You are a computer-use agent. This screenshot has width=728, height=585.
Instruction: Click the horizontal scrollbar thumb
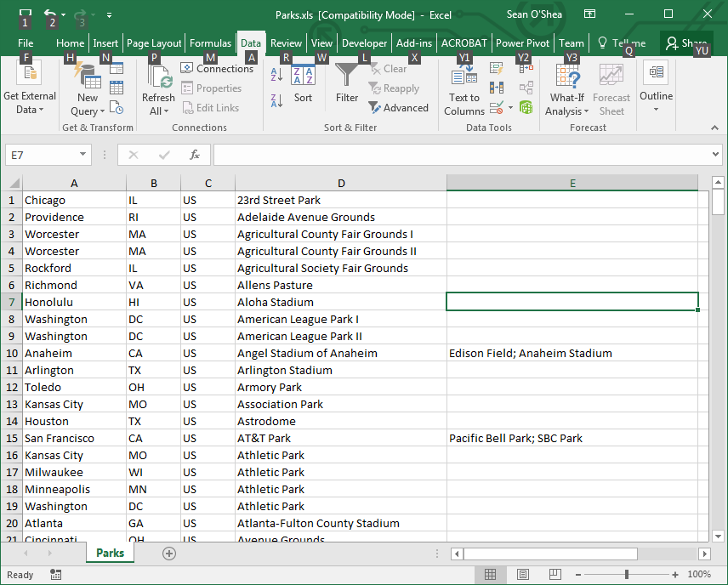[550, 554]
